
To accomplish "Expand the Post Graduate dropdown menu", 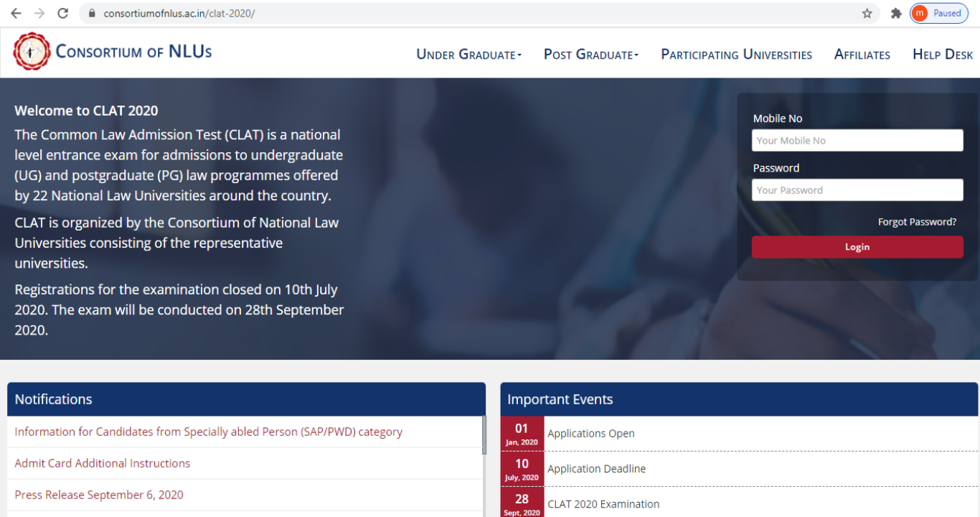I will (590, 55).
